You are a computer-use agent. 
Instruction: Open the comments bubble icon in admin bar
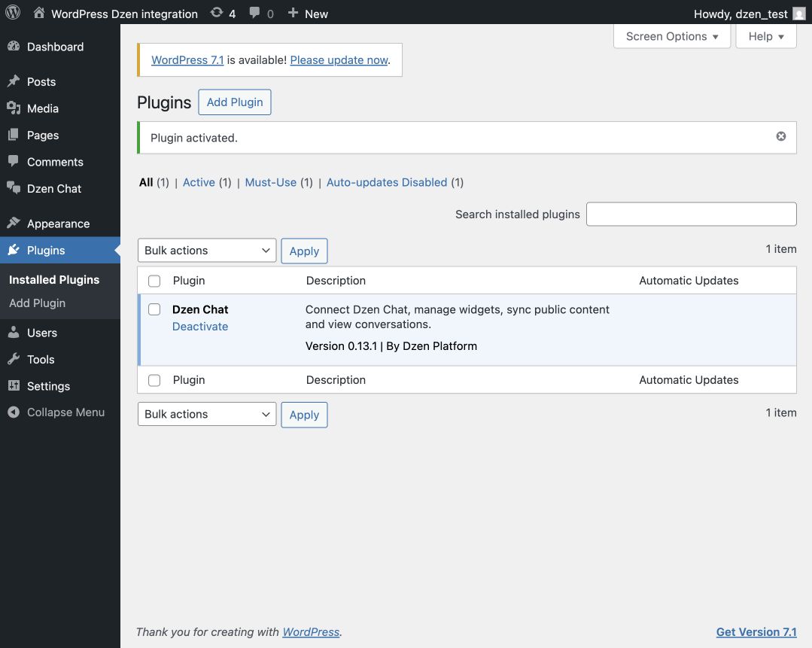pos(254,13)
